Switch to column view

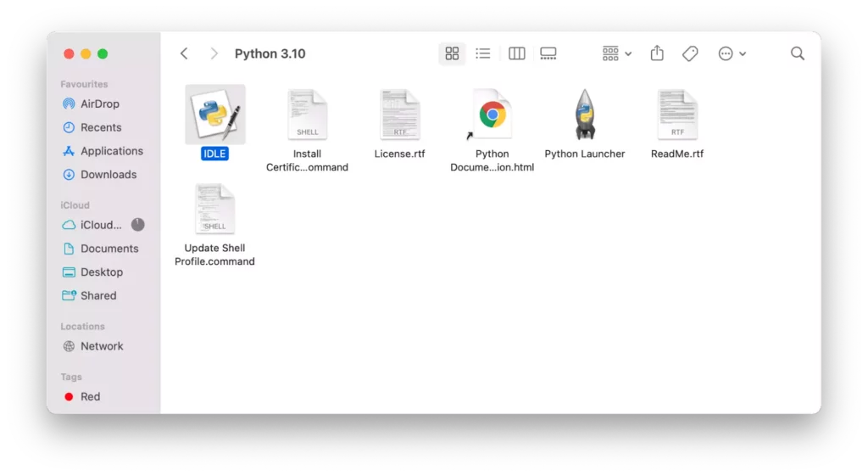point(516,53)
